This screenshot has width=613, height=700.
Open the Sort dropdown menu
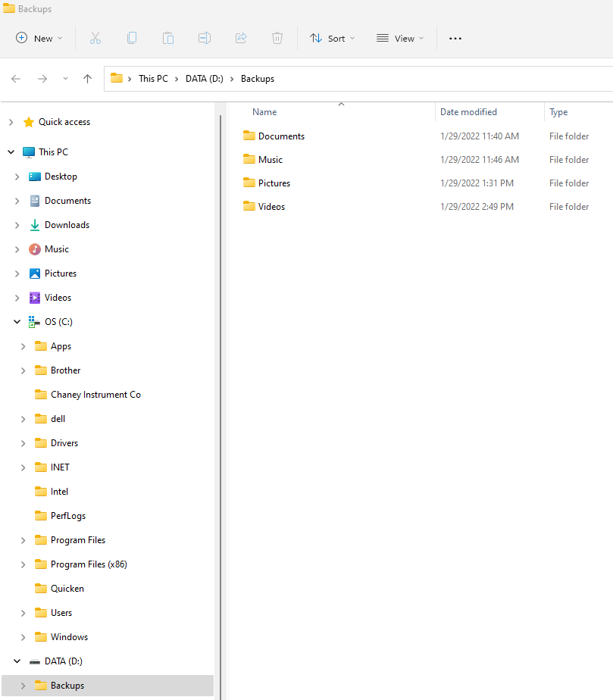point(333,39)
